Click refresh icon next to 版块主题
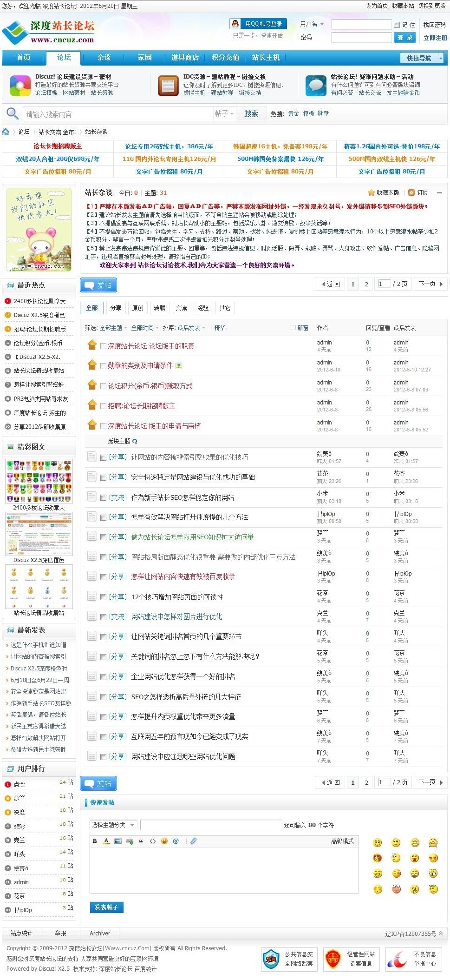The width and height of the screenshot is (450, 980). click(135, 441)
